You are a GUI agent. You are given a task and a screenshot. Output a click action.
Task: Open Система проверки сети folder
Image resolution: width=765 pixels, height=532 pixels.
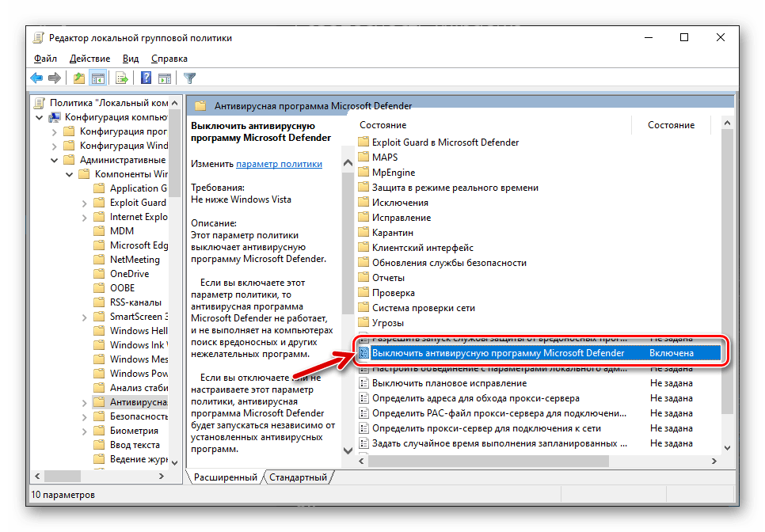click(x=423, y=308)
